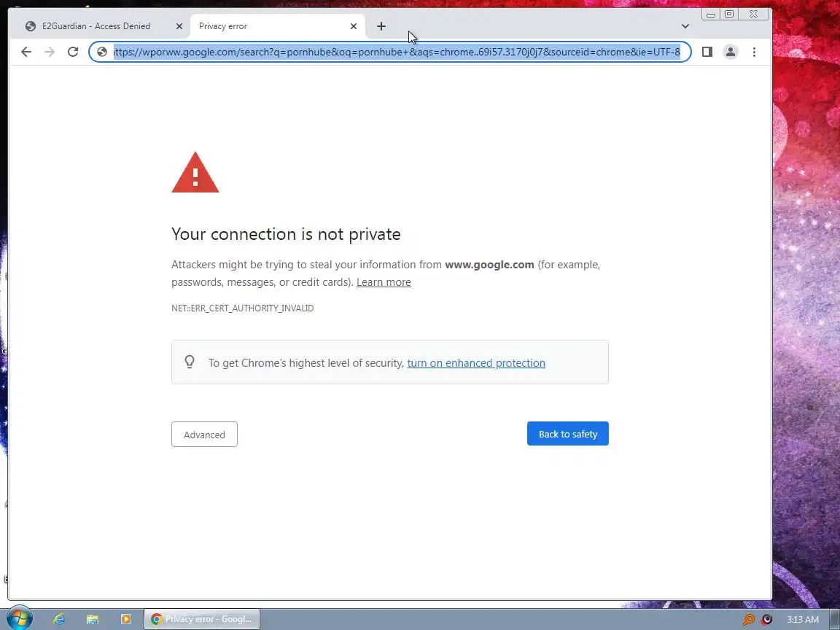View site information globe icon
This screenshot has width=840, height=630.
click(102, 52)
